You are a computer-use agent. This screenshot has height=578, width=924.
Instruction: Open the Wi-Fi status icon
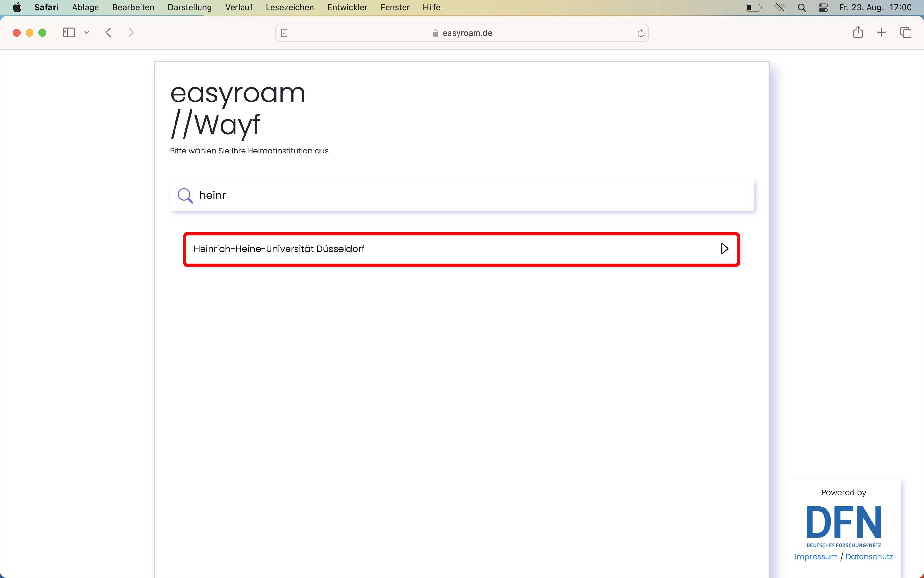tap(779, 7)
